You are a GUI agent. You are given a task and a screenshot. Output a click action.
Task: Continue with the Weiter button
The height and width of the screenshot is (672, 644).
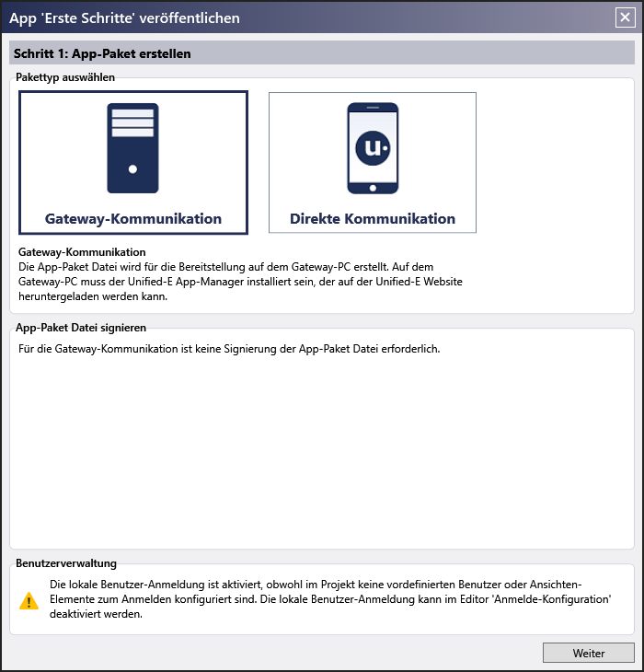588,653
